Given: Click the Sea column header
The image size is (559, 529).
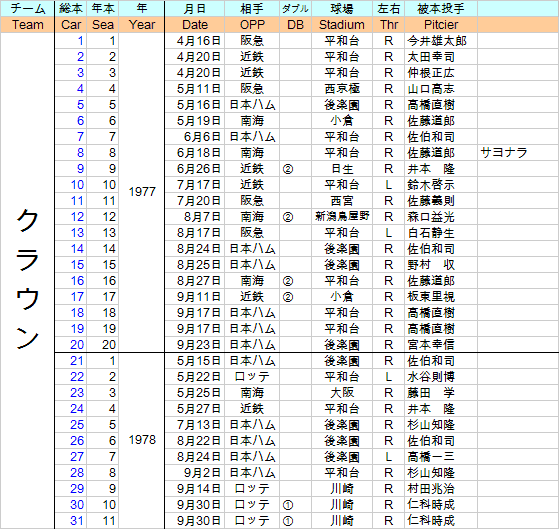Looking at the screenshot, I should 103,25.
